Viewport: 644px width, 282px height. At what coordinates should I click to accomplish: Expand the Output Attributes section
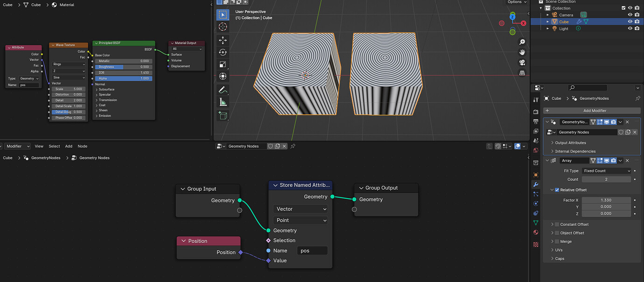coord(571,142)
